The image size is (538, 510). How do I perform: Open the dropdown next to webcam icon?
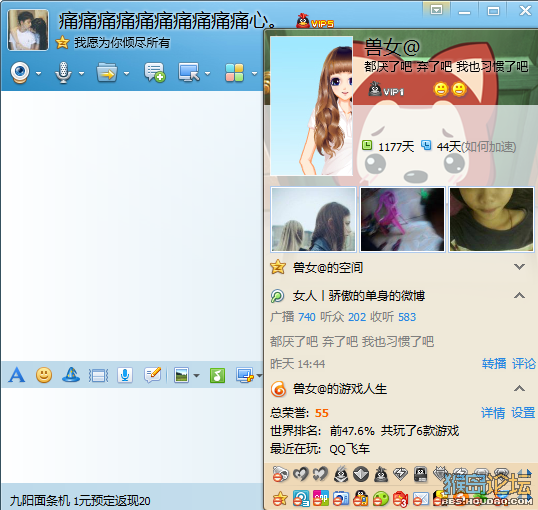38,73
